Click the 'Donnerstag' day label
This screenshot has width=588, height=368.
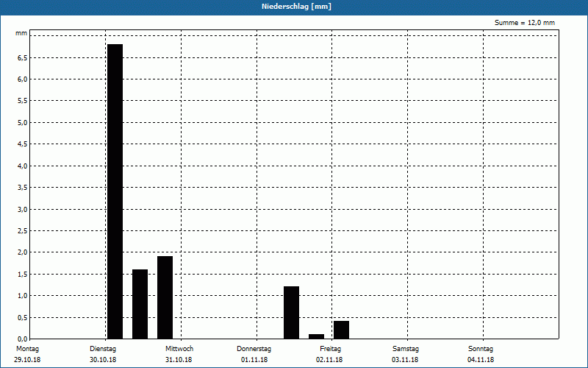point(254,349)
